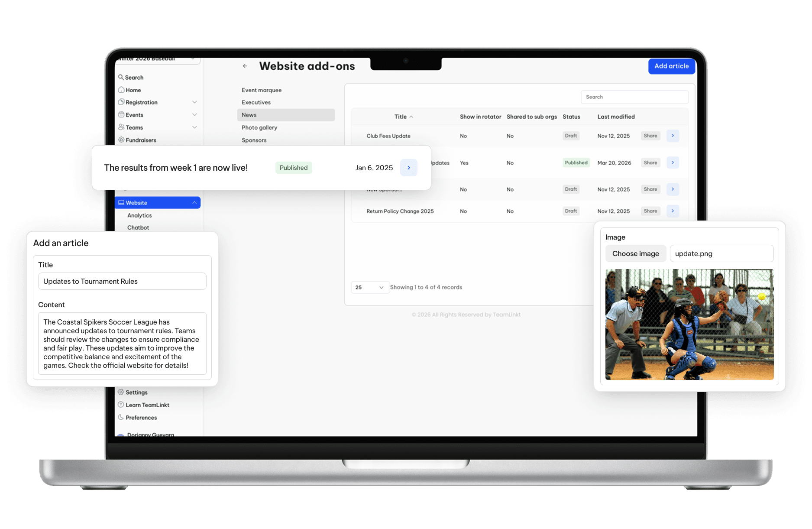Open the Sponsors section

point(254,140)
